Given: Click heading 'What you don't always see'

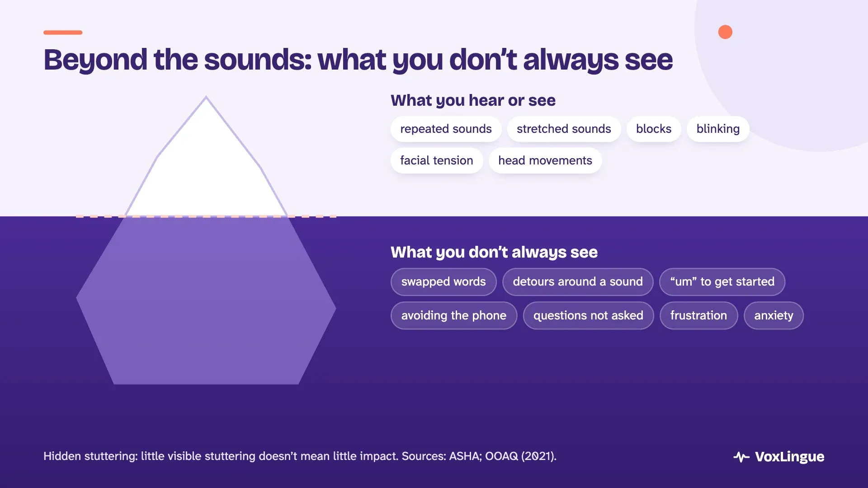Looking at the screenshot, I should click(x=494, y=252).
